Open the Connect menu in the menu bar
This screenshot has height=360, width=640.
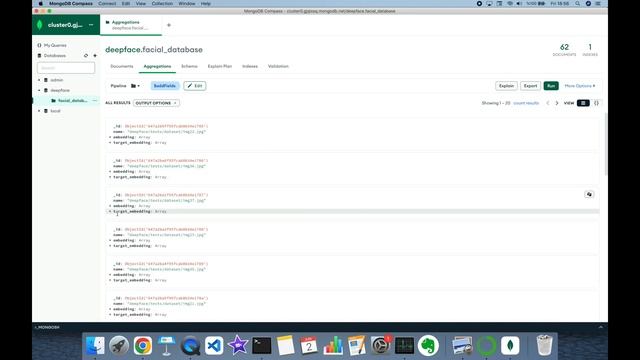tap(107, 4)
